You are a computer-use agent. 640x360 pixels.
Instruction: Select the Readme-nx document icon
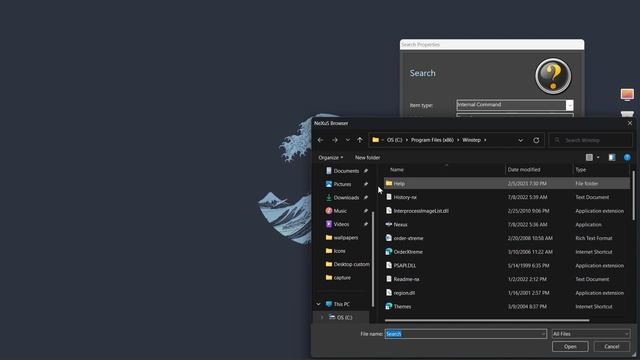click(389, 279)
